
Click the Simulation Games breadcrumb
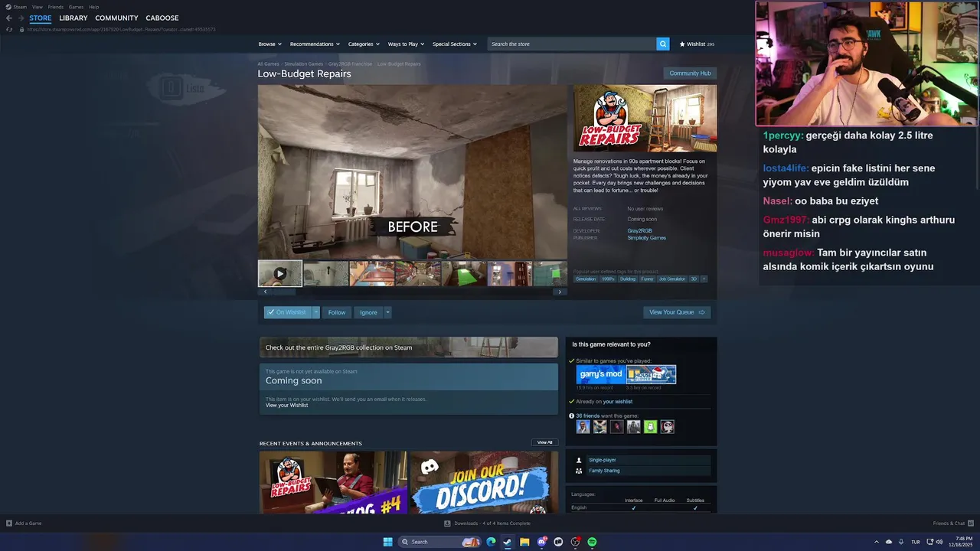(305, 64)
